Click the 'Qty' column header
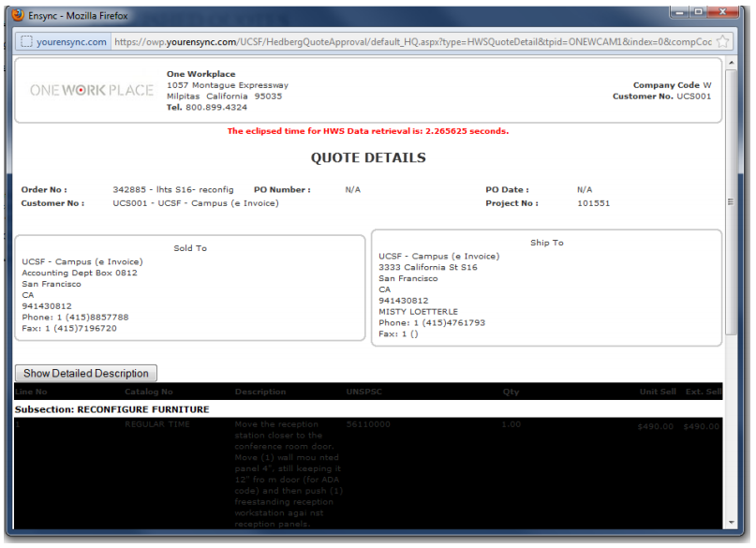 [511, 392]
